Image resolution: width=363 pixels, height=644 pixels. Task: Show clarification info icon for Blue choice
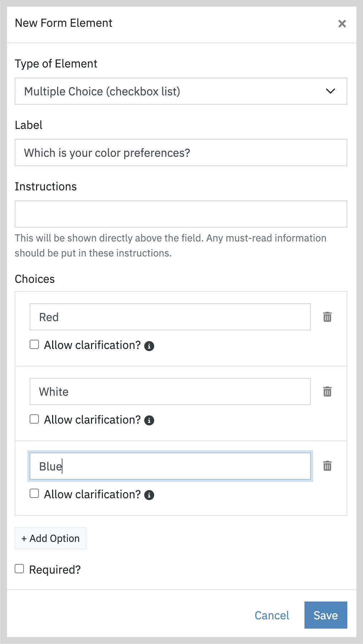149,495
